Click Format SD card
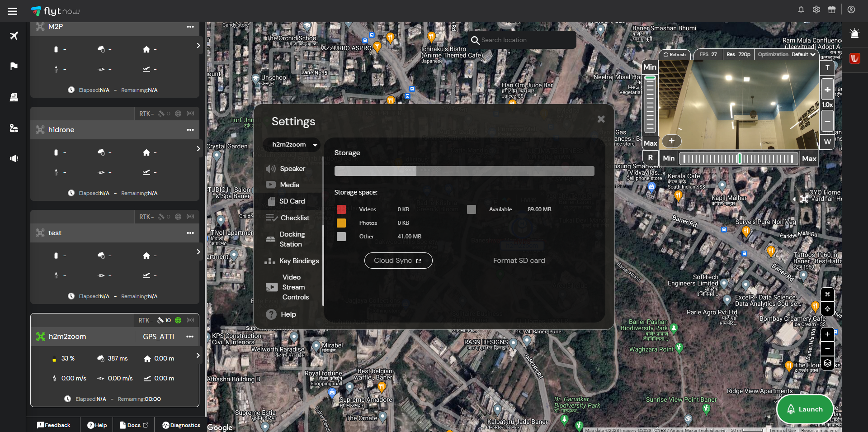868x432 pixels. click(x=519, y=261)
